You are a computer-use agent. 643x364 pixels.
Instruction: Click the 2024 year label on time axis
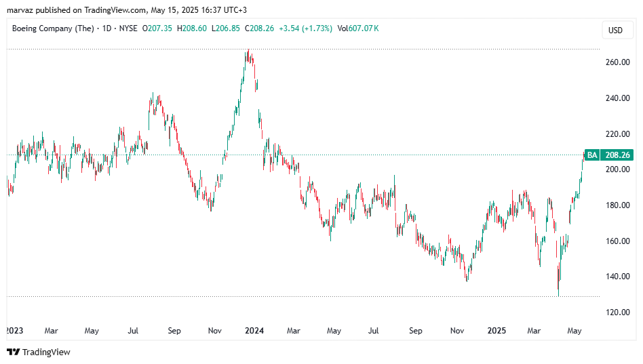(x=254, y=330)
